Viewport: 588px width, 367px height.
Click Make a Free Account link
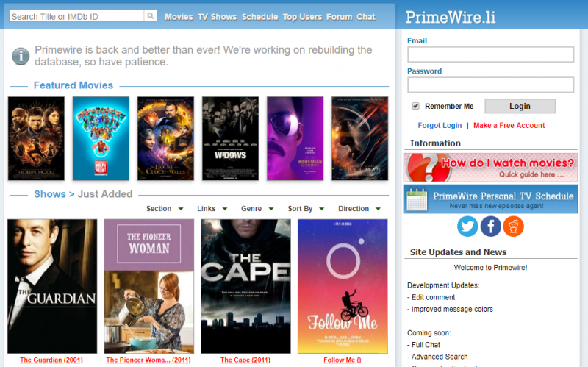point(509,125)
